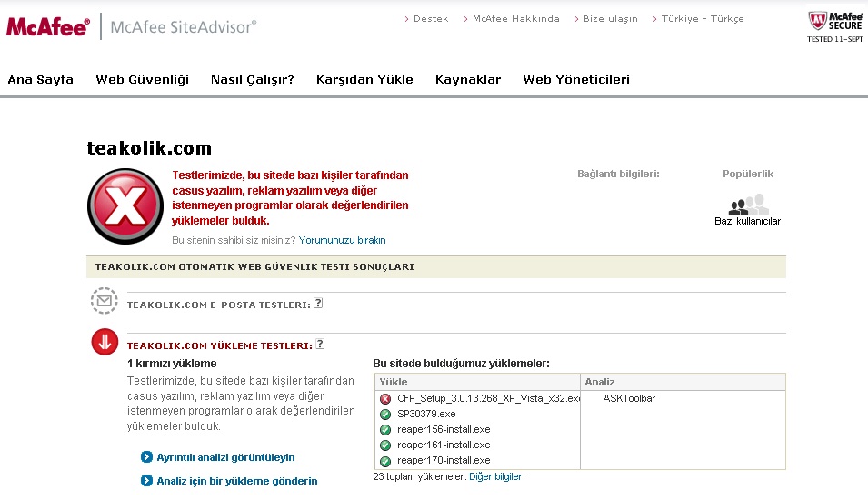Click the Destek link at top
868x500 pixels.
point(430,18)
